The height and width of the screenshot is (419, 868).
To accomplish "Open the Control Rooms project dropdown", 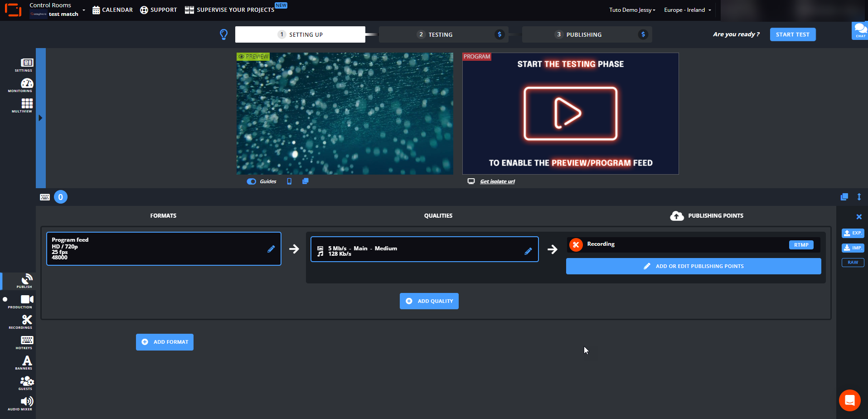I will (57, 10).
